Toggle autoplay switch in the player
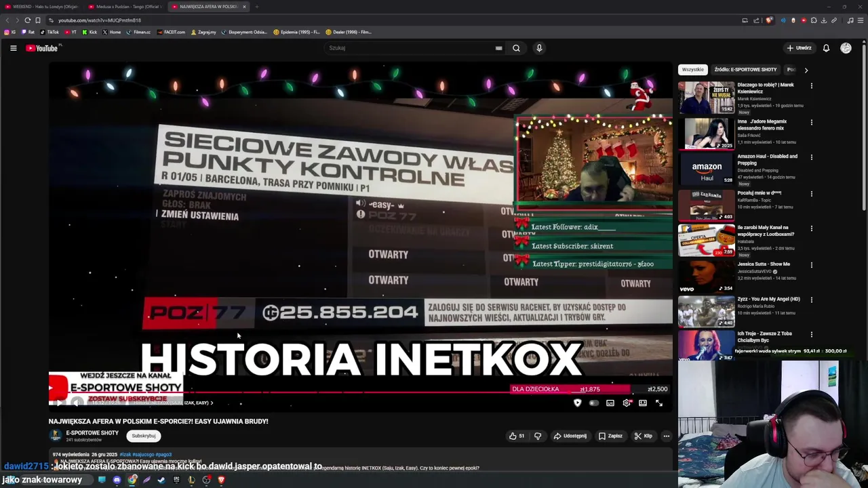This screenshot has height=488, width=868. point(593,403)
